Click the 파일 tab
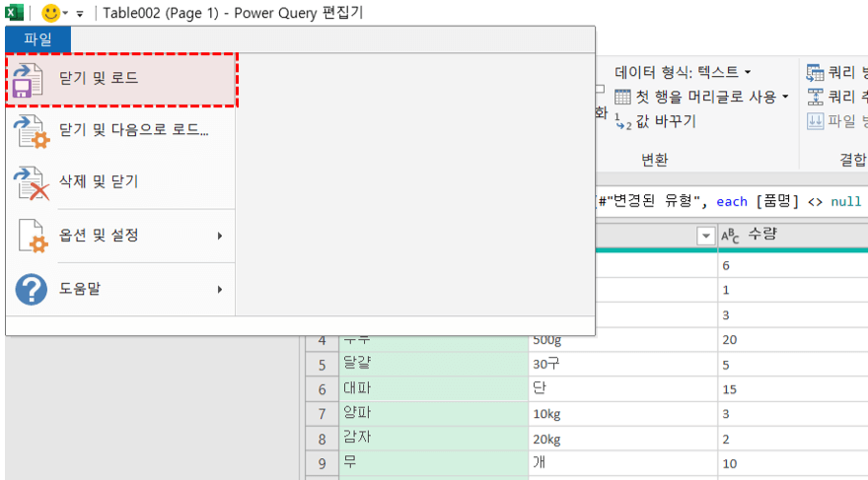This screenshot has width=868, height=480. [38, 38]
